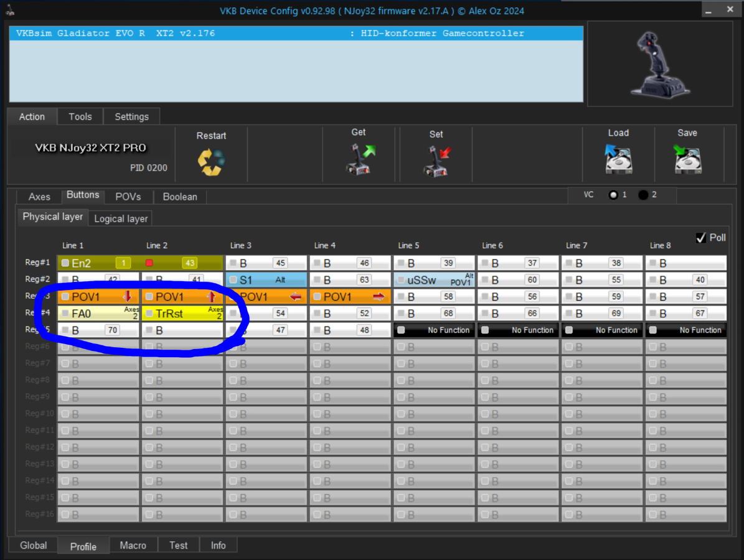Screen dimensions: 744x560
Task: Switch to the Logical layer tab
Action: 121,218
